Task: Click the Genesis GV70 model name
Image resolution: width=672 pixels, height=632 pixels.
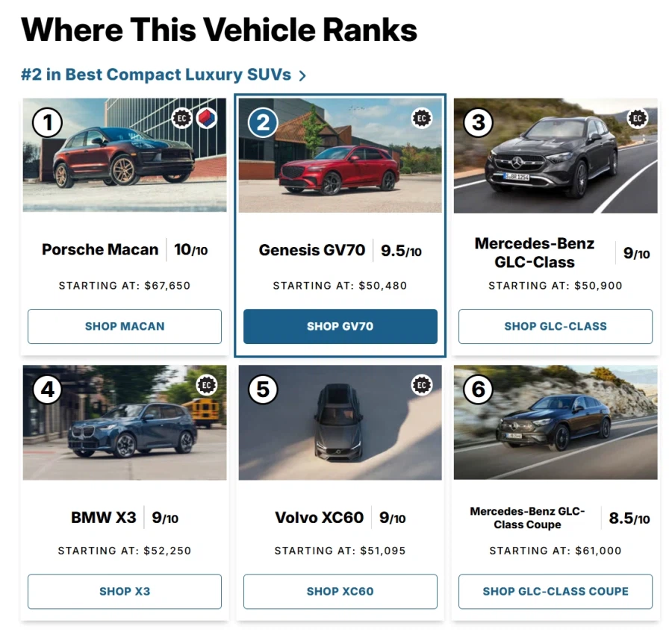Action: (x=312, y=250)
